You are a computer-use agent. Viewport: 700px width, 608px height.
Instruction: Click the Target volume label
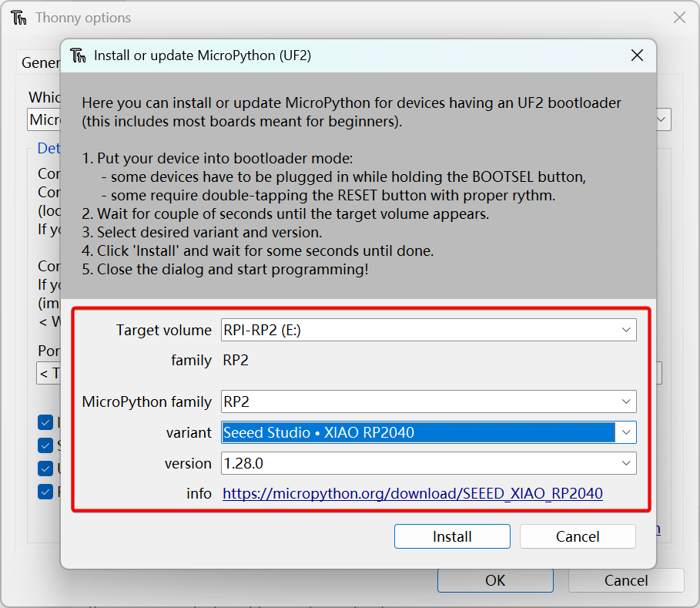click(x=164, y=330)
